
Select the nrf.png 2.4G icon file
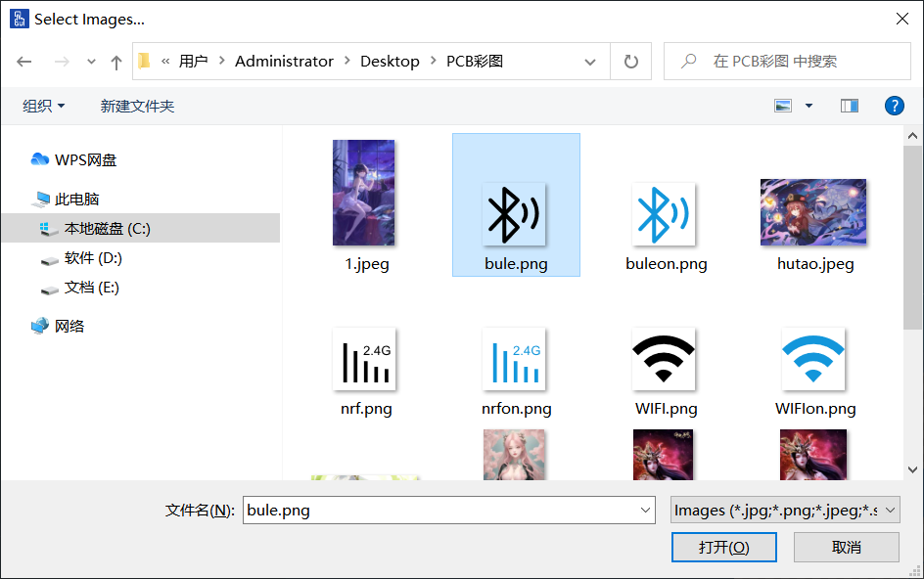(x=364, y=359)
